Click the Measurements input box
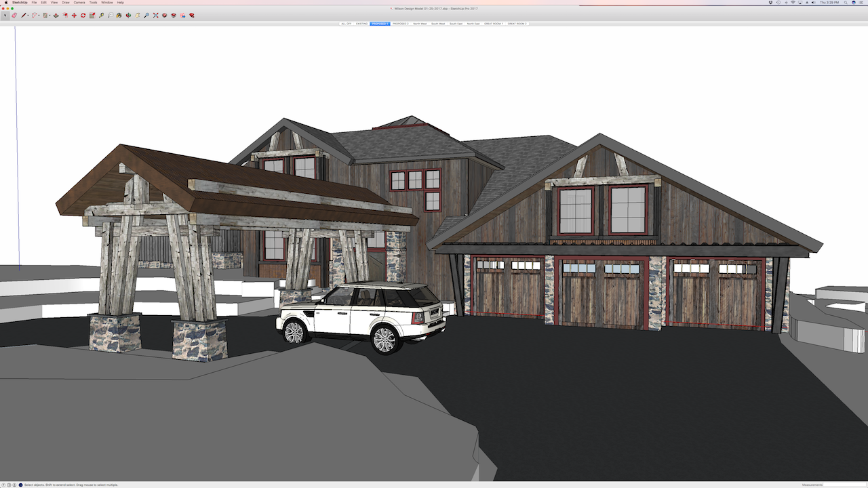The height and width of the screenshot is (488, 868). [844, 485]
